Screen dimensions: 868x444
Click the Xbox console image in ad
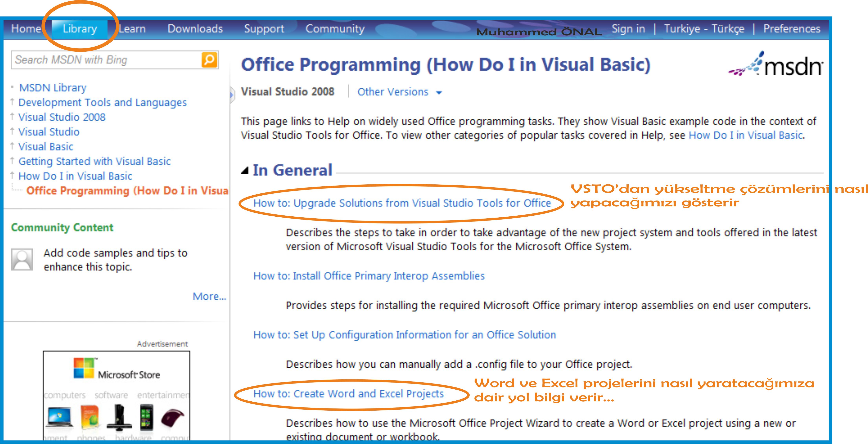[119, 418]
